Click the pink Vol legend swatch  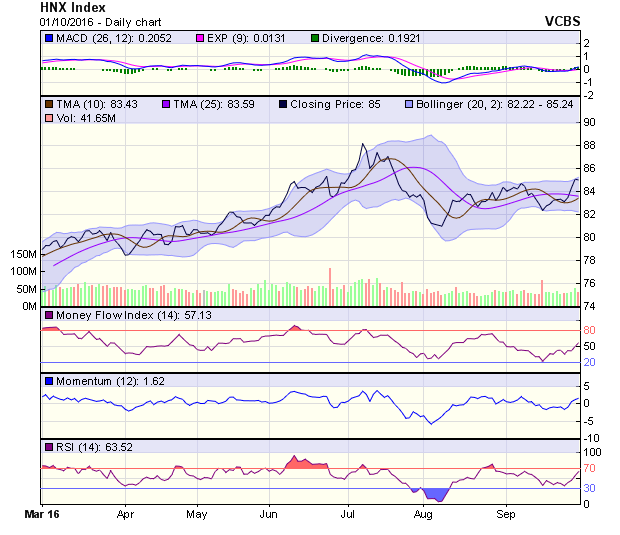(x=48, y=119)
